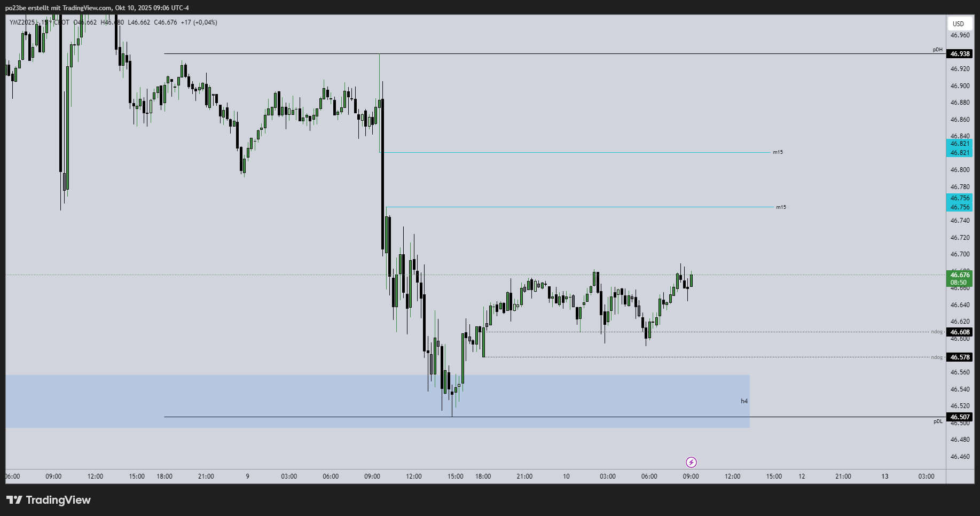Select the blue h4 zone label
Viewport: 980px width, 516px height.
click(744, 401)
